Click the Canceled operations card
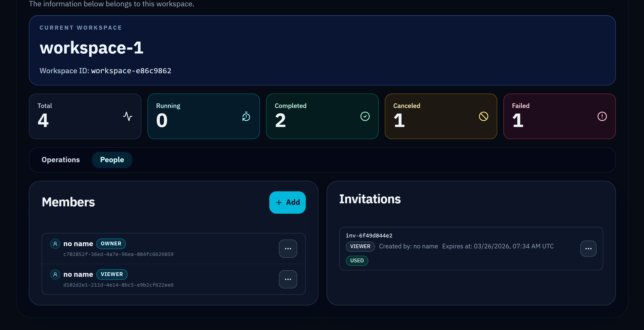 [441, 116]
